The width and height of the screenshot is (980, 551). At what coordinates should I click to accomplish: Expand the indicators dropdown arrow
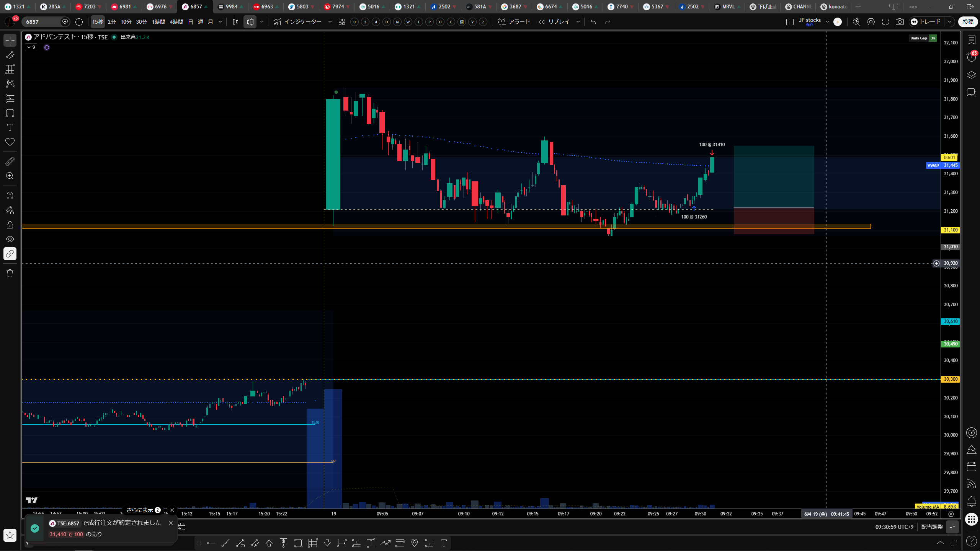330,22
